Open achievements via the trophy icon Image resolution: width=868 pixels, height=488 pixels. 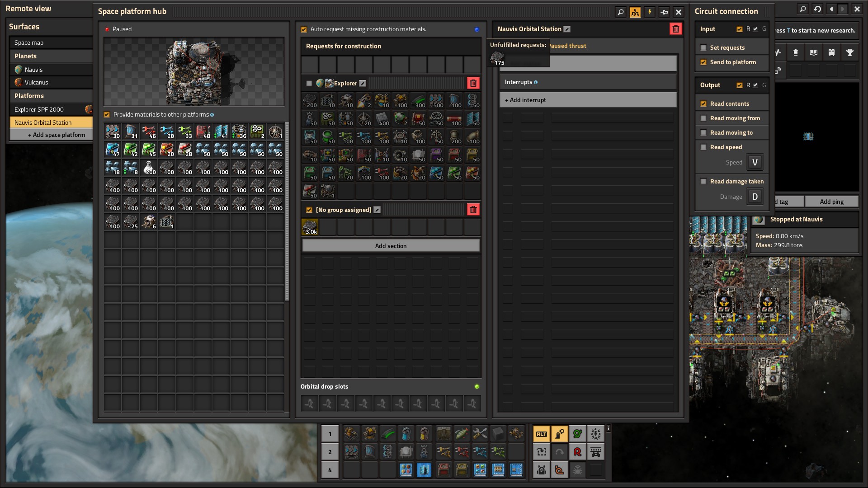click(849, 52)
